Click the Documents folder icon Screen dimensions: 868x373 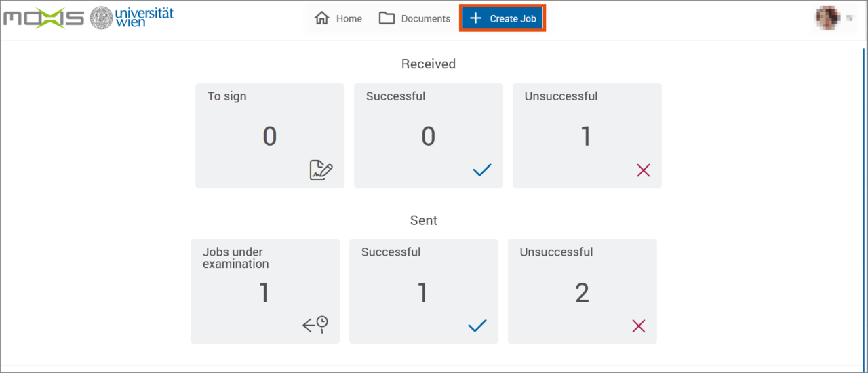pyautogui.click(x=387, y=18)
